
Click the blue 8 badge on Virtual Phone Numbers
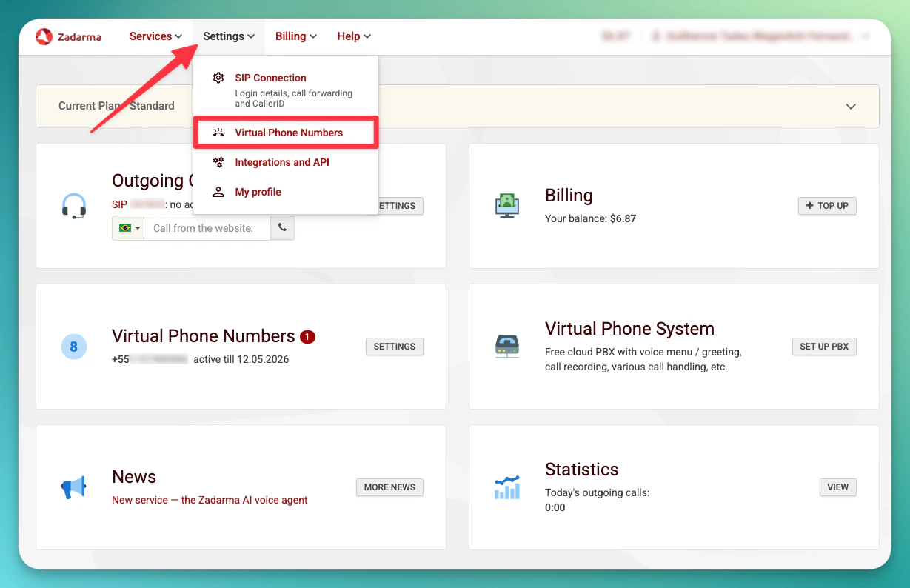74,346
